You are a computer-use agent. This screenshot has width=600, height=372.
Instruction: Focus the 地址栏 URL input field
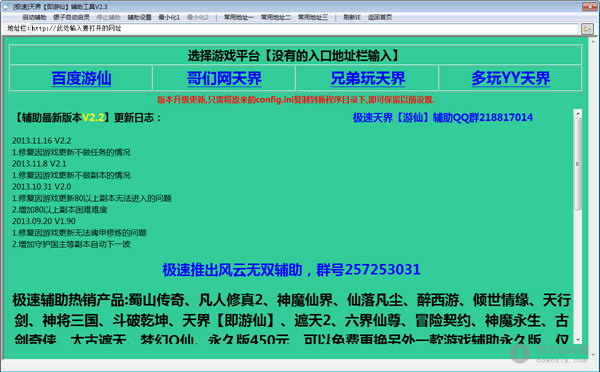tap(304, 28)
